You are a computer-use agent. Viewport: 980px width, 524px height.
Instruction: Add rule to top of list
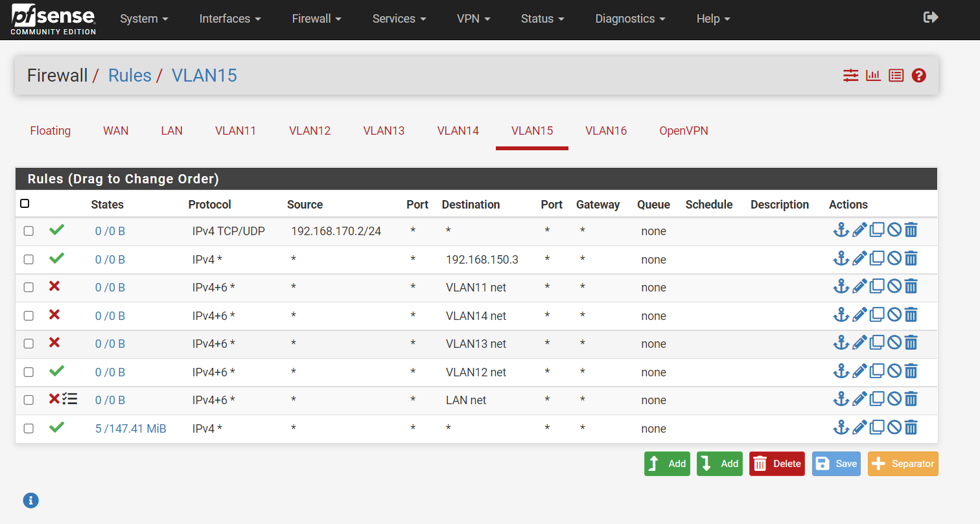click(667, 464)
